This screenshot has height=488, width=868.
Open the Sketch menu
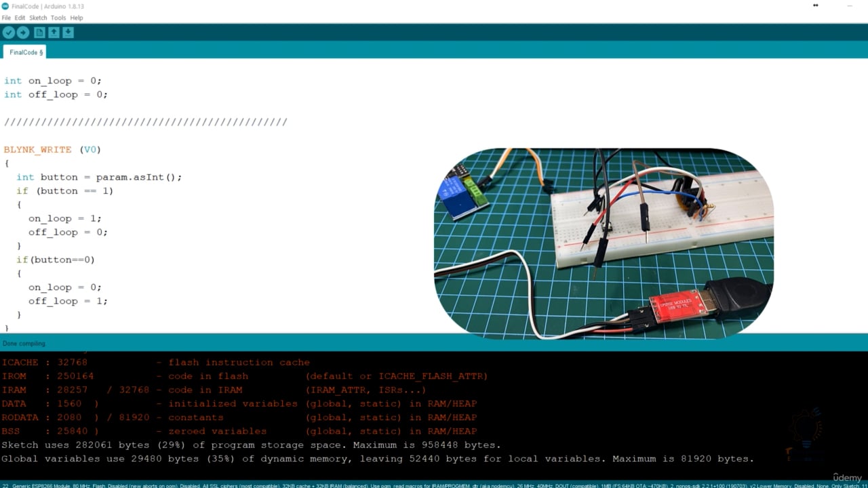38,18
